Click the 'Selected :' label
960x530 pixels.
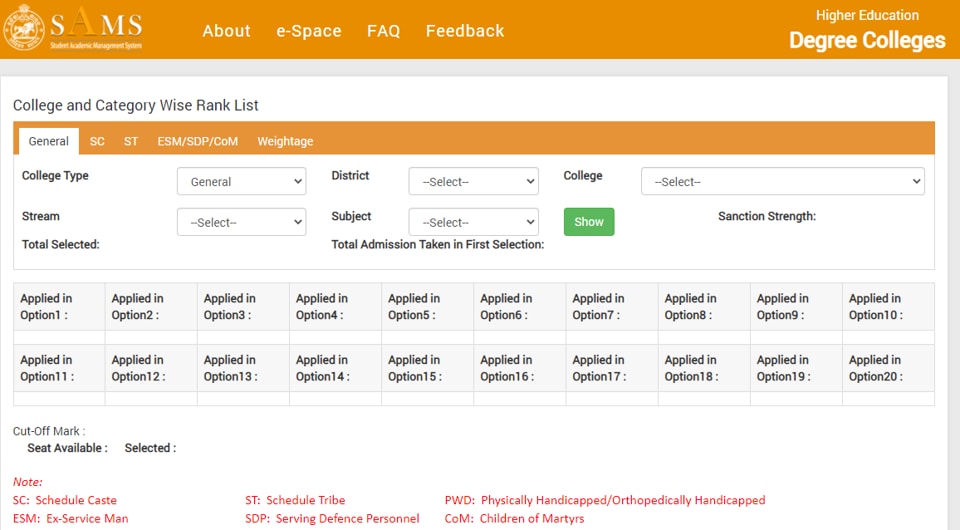click(x=151, y=448)
